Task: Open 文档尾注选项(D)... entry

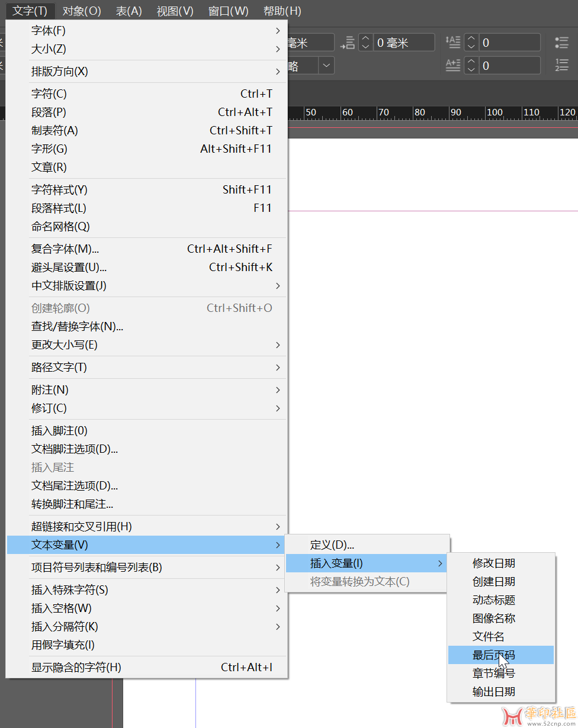Action: [x=147, y=486]
